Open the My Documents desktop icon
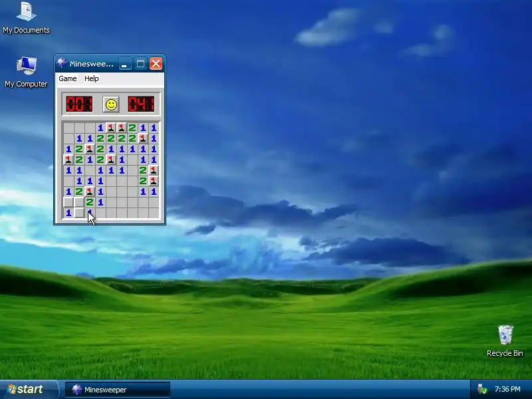This screenshot has width=532, height=399. point(26,18)
